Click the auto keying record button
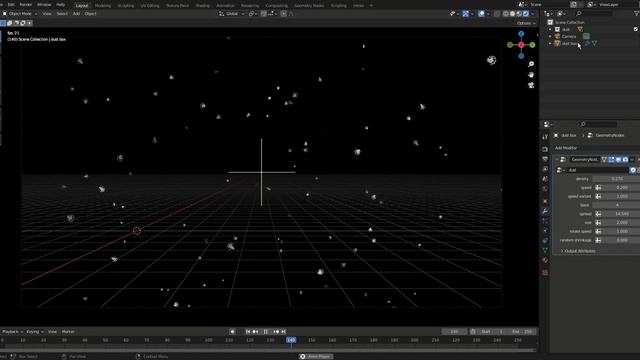Viewport: 640px width, 360px height. [x=232, y=332]
